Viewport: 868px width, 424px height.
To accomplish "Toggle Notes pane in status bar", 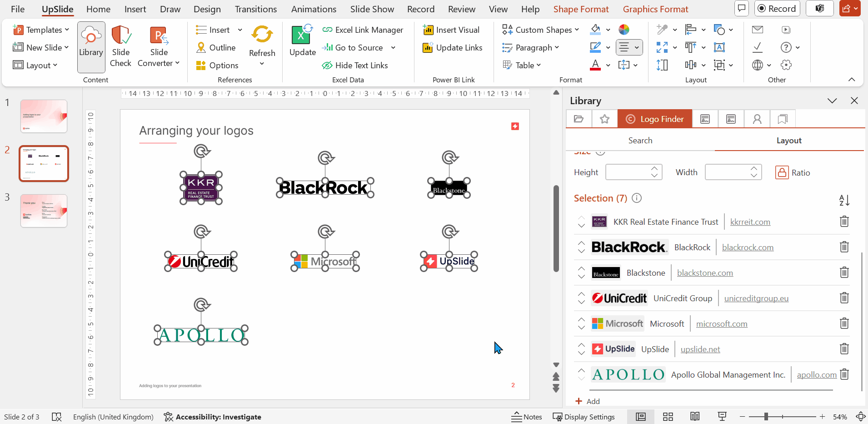I will pos(527,417).
